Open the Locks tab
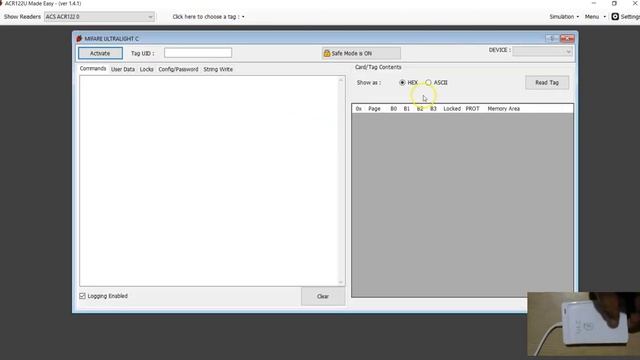The image size is (640, 360). pos(147,69)
